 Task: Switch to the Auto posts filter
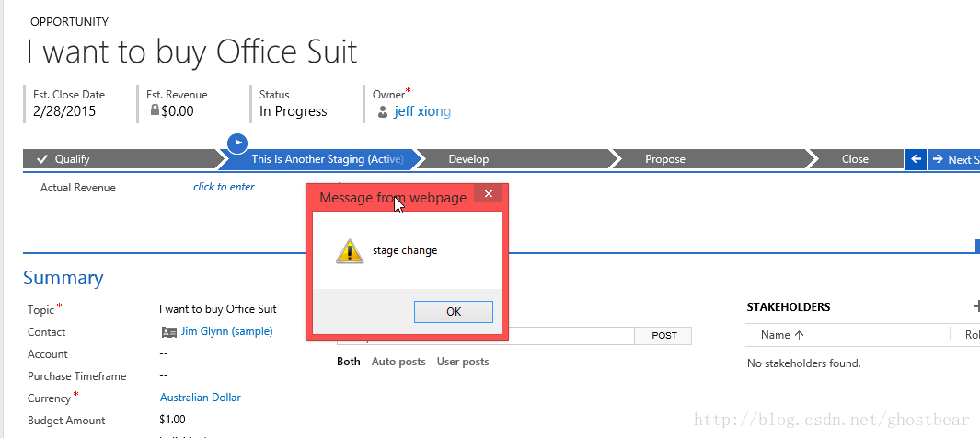coord(398,361)
